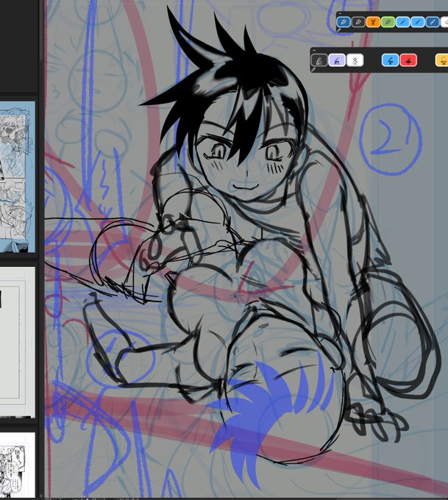The image size is (448, 500).
Task: Select the first light blue brush button
Action: pos(402,22)
